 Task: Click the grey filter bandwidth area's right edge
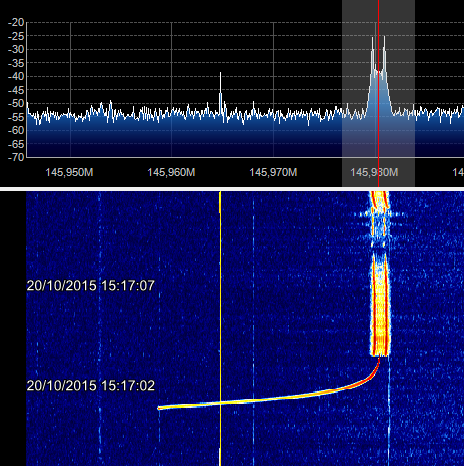(x=415, y=93)
